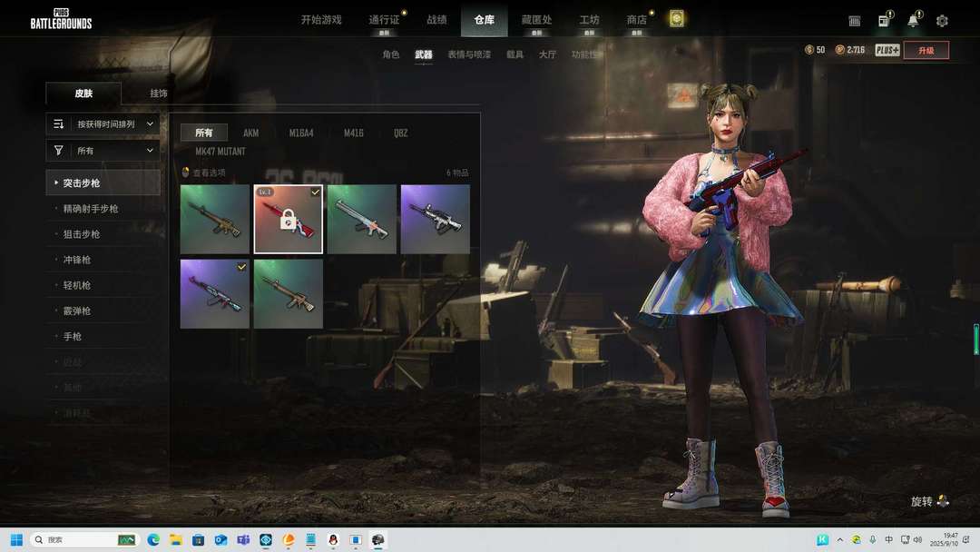Image resolution: width=980 pixels, height=552 pixels.
Task: Filter skins by M16A4
Action: click(301, 133)
